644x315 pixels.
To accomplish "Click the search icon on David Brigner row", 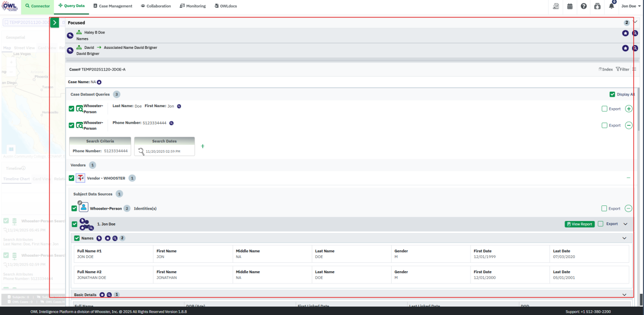I will pos(635,48).
